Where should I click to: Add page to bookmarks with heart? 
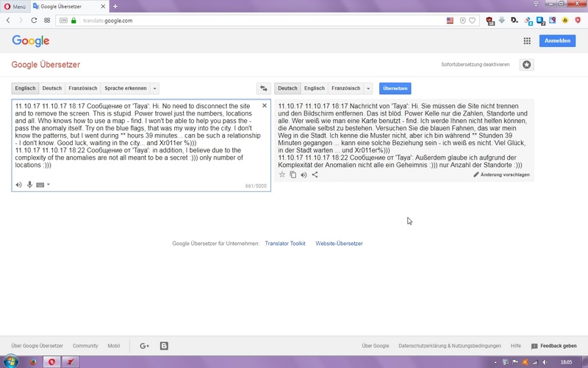pyautogui.click(x=472, y=21)
